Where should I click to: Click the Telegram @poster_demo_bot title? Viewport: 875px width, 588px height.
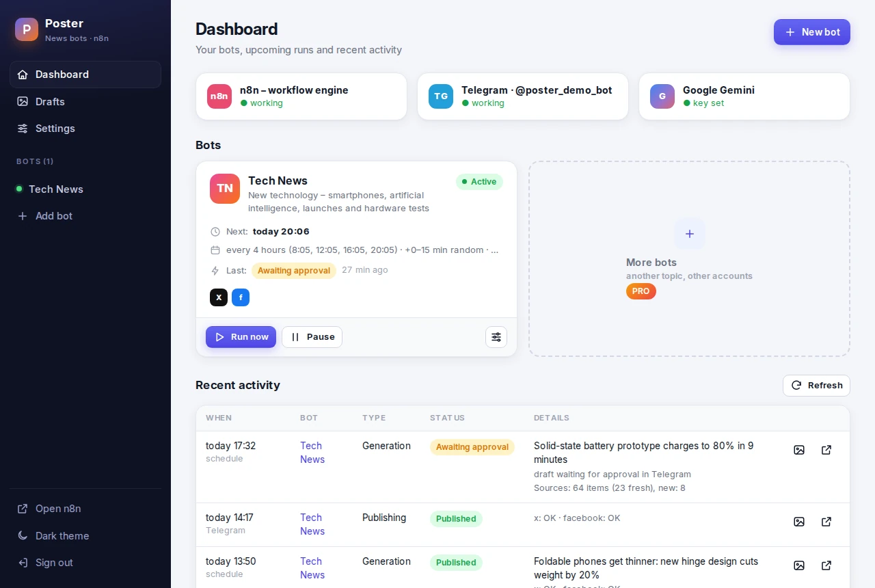coord(537,90)
